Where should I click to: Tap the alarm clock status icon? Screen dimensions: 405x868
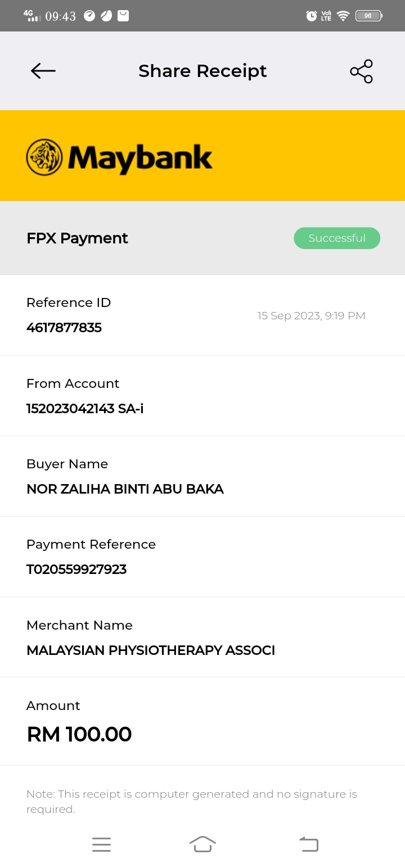pyautogui.click(x=311, y=16)
